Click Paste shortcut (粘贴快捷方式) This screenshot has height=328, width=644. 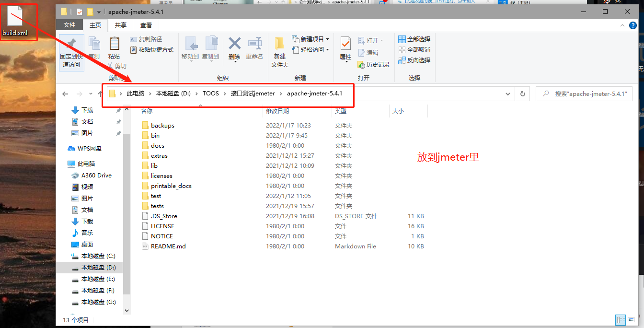point(152,50)
